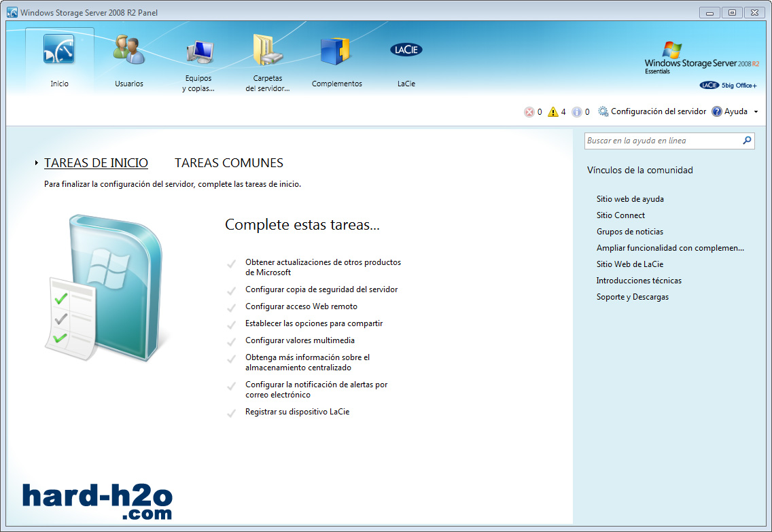Toggle checkmark for Configurar copia de seguridad

click(x=232, y=291)
